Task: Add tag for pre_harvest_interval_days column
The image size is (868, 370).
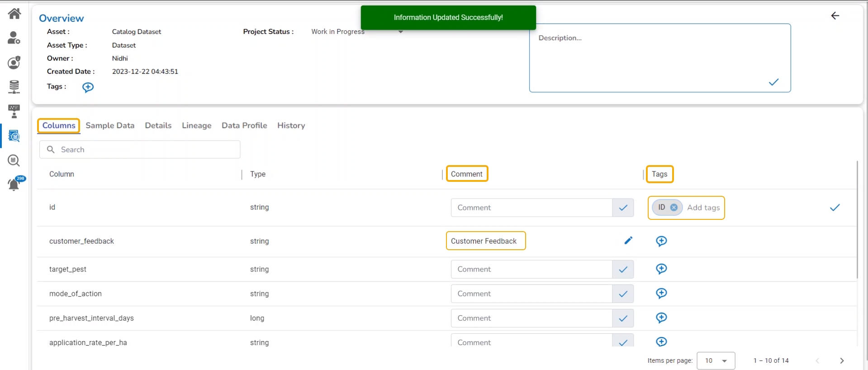Action: 661,318
